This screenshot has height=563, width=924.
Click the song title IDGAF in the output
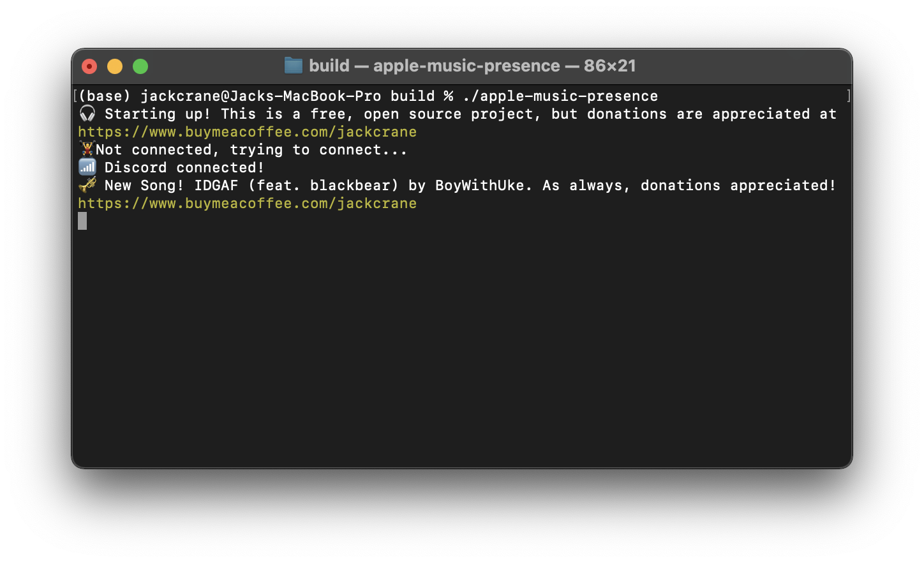(217, 185)
